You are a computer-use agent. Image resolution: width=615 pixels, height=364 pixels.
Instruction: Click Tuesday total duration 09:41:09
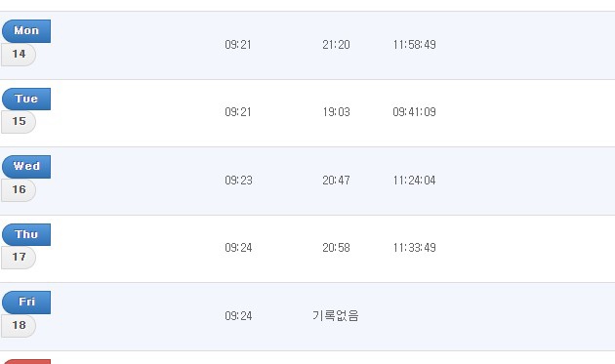pos(415,112)
